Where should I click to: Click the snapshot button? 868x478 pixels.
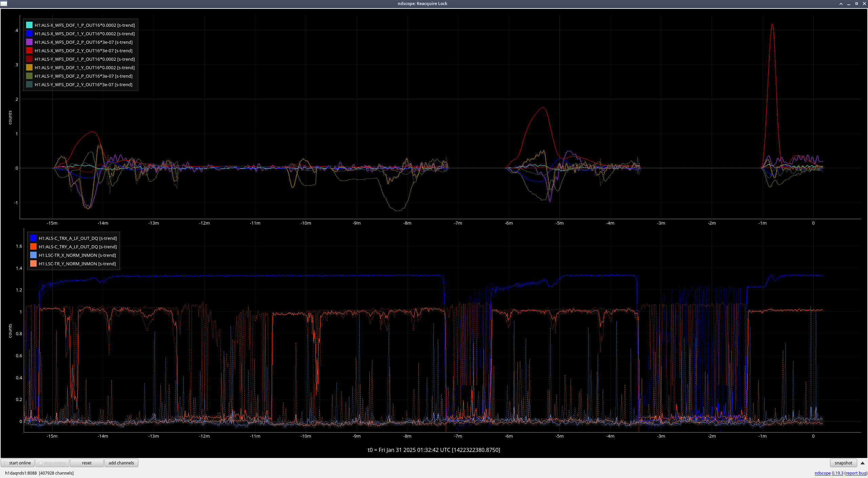click(843, 463)
